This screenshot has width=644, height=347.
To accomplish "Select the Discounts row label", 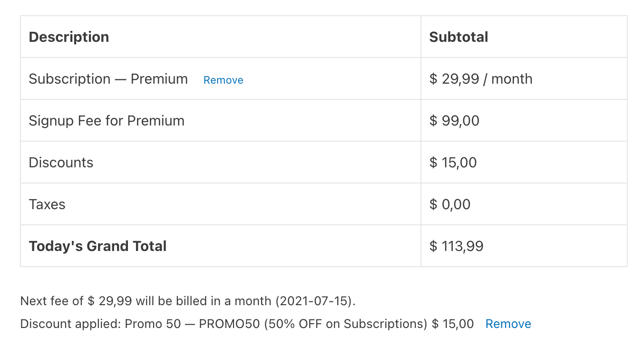I will pyautogui.click(x=61, y=163).
